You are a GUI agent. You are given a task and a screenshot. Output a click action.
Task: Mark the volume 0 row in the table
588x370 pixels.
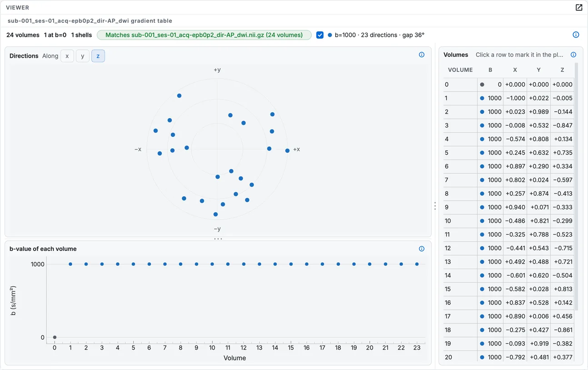509,85
